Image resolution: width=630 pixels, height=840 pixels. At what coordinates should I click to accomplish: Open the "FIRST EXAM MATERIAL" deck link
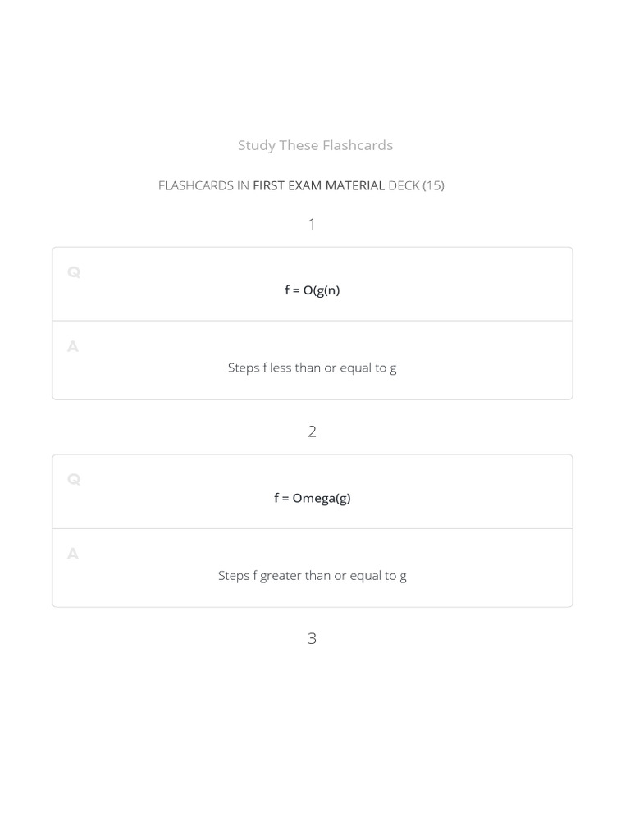[318, 185]
